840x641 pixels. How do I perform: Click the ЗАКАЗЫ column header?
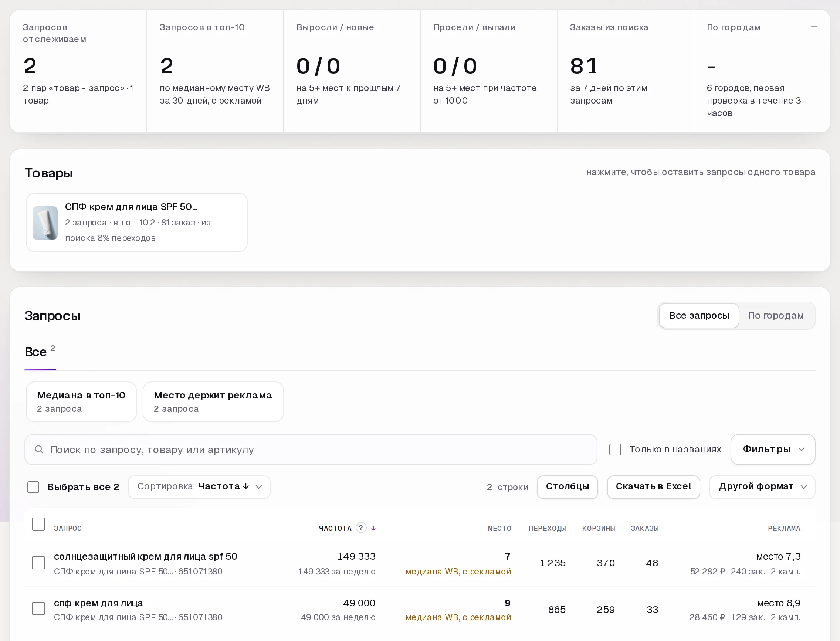644,529
